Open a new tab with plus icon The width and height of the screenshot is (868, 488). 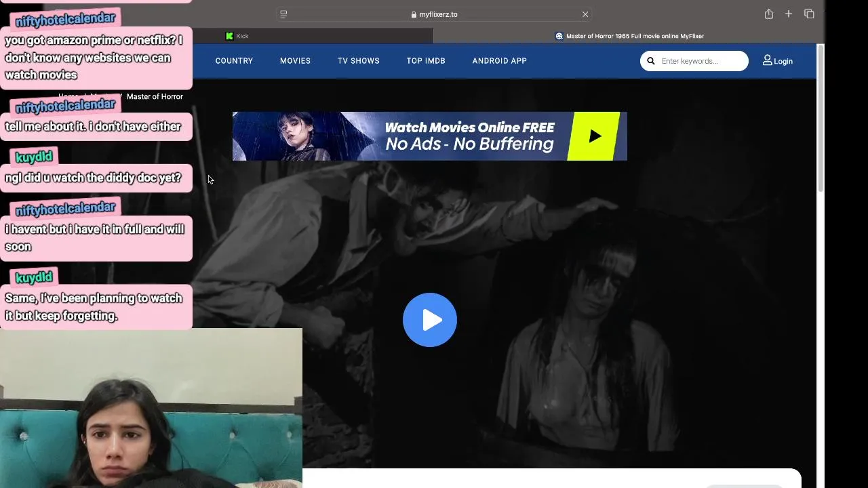point(789,14)
